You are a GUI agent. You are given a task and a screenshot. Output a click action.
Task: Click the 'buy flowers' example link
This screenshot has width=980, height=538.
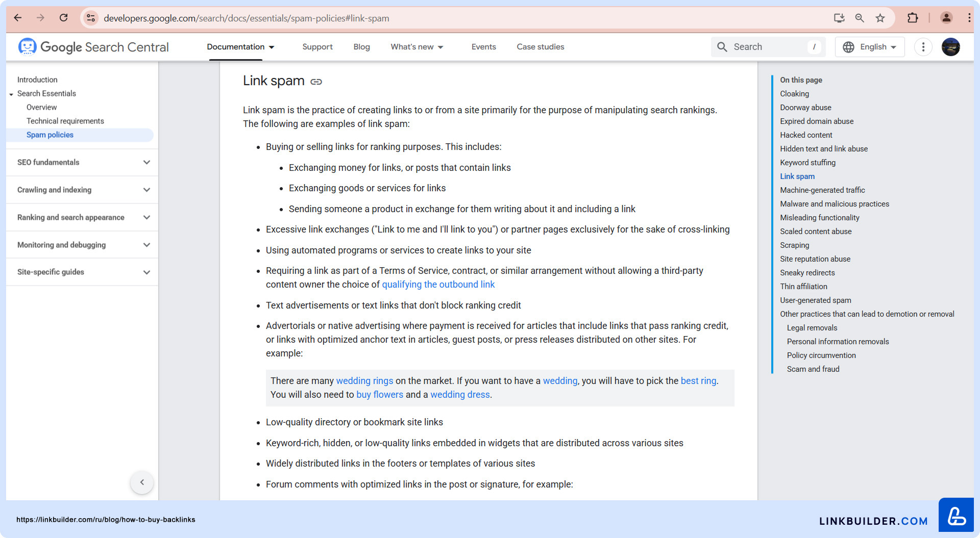coord(379,395)
